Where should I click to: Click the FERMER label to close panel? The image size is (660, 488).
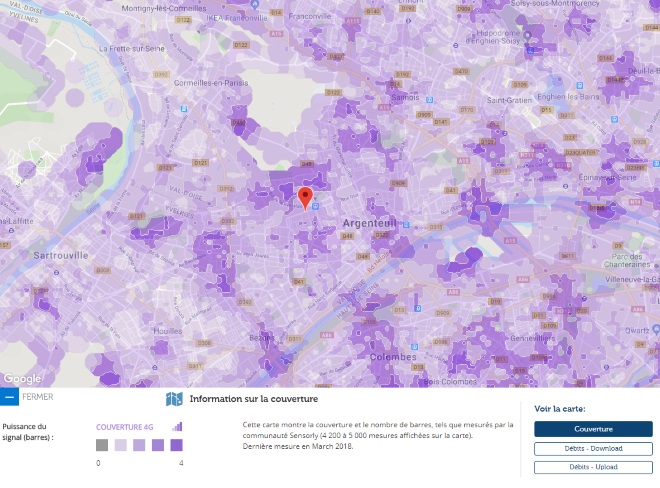tap(38, 397)
